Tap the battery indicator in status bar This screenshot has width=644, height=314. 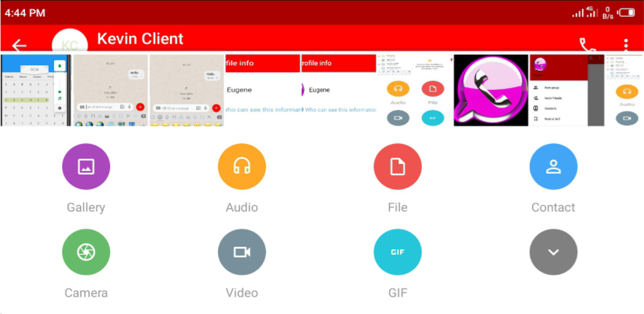(626, 13)
